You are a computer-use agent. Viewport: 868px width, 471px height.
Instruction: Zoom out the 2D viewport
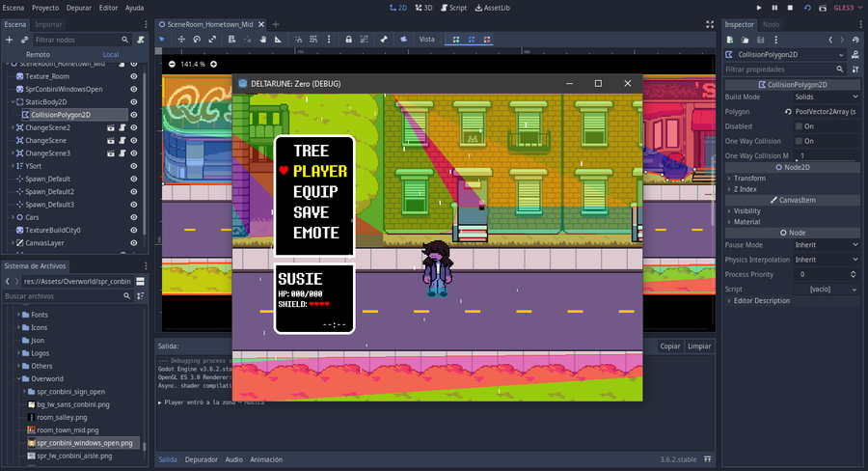coord(172,64)
